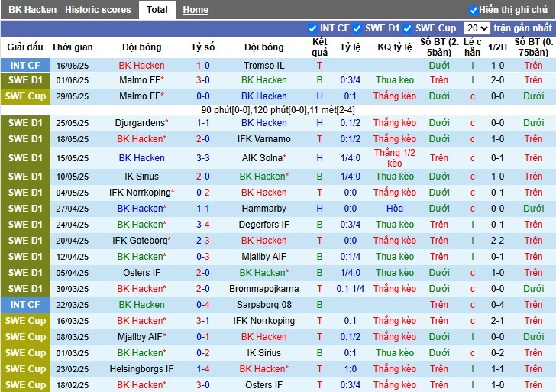Open AIK Solna team link
This screenshot has width=556, height=392.
click(x=263, y=158)
